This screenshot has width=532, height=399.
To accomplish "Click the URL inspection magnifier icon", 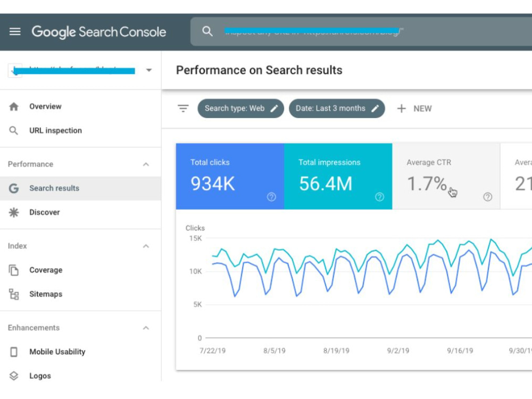I will point(13,131).
